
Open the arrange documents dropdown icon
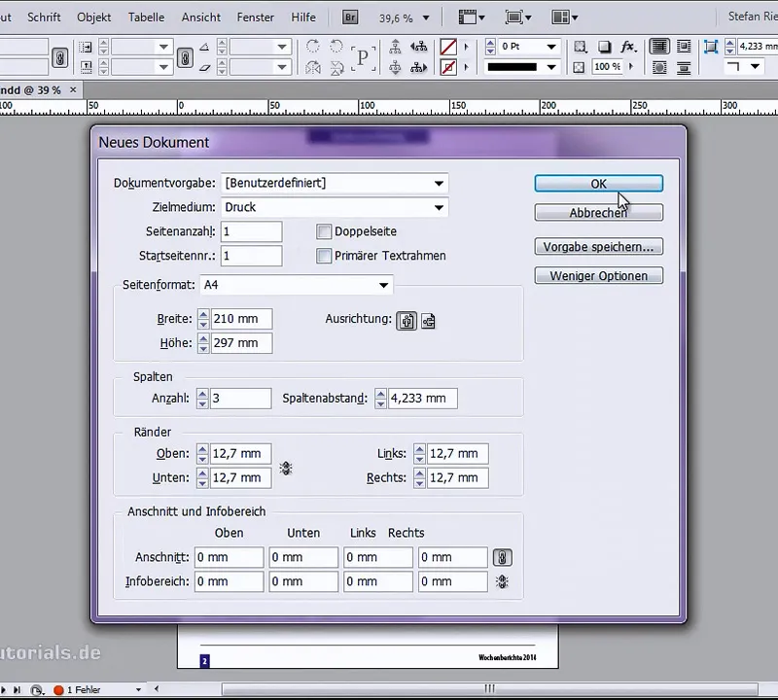[565, 17]
